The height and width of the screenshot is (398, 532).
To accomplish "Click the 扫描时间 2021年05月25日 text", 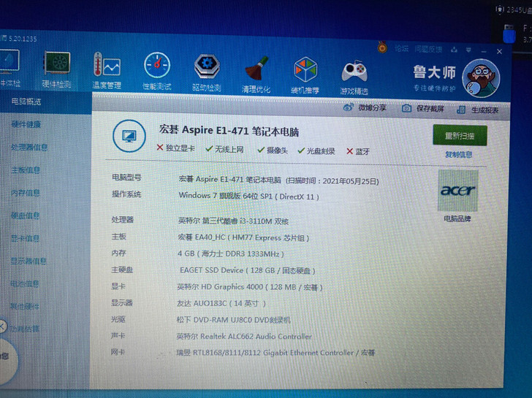I will (x=332, y=181).
